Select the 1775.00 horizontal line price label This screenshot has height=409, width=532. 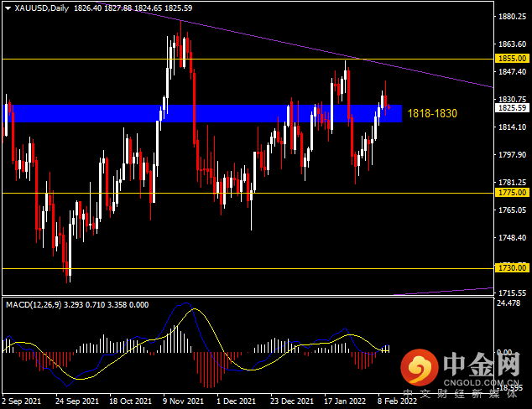[513, 193]
